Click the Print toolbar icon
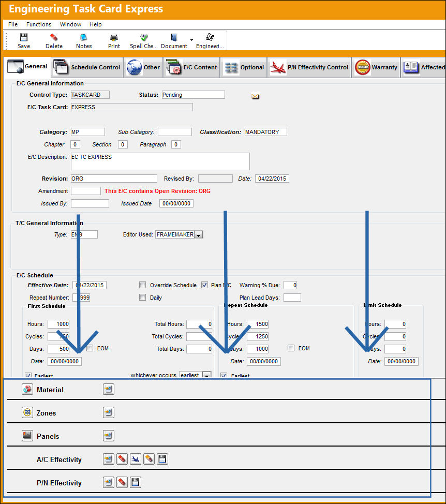Viewport: 446px width, 504px height. tap(114, 41)
